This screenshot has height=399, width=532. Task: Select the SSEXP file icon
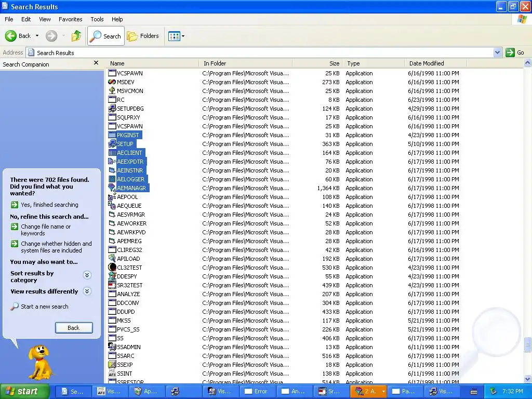(x=112, y=364)
